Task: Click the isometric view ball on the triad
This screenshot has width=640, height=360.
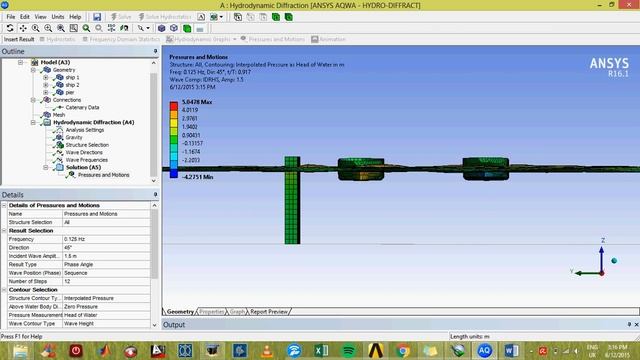Action: click(614, 260)
